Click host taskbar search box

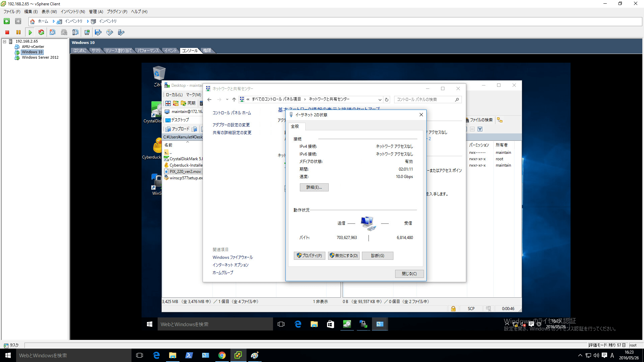[x=74, y=355]
